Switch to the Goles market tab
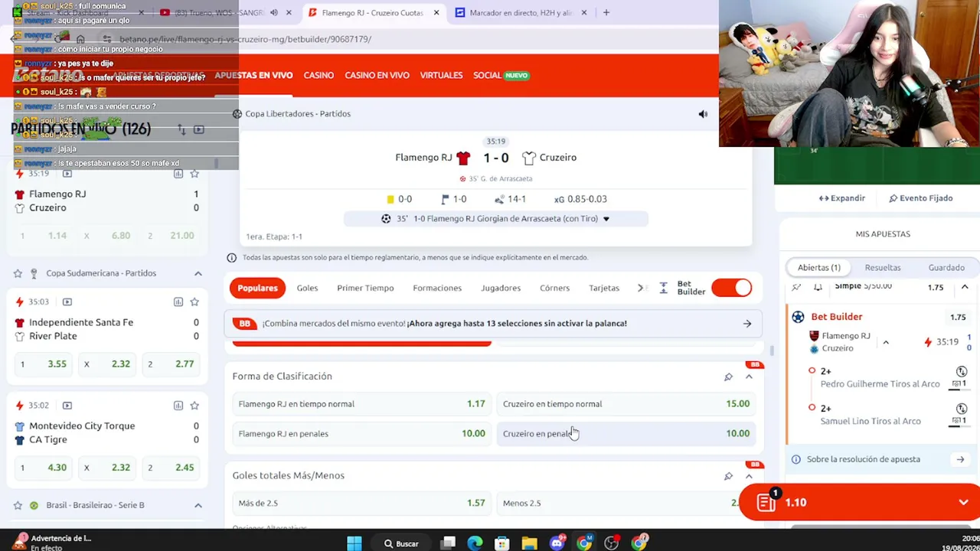980x551 pixels. (307, 288)
